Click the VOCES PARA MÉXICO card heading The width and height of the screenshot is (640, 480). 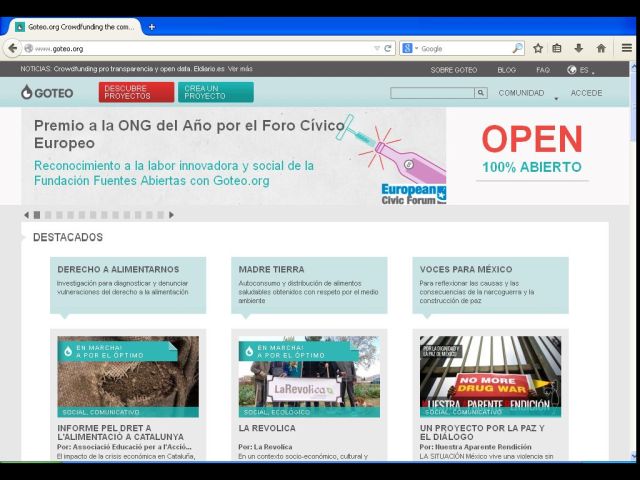click(466, 269)
